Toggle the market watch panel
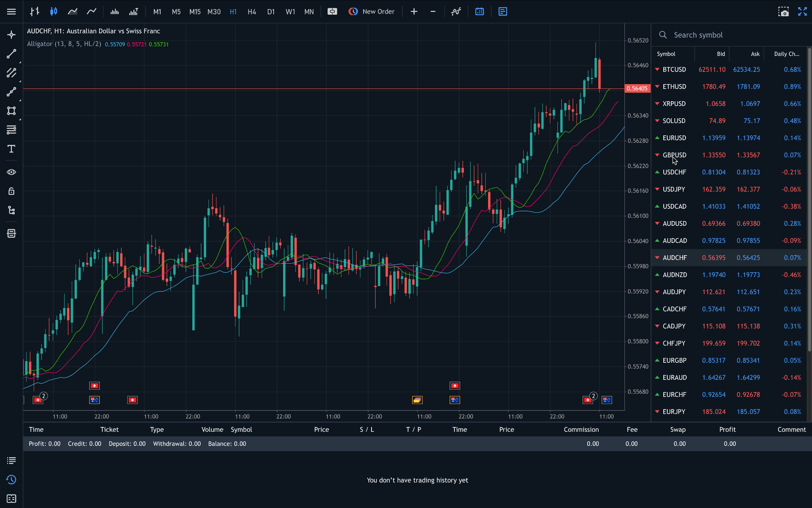This screenshot has width=812, height=508. (x=503, y=12)
